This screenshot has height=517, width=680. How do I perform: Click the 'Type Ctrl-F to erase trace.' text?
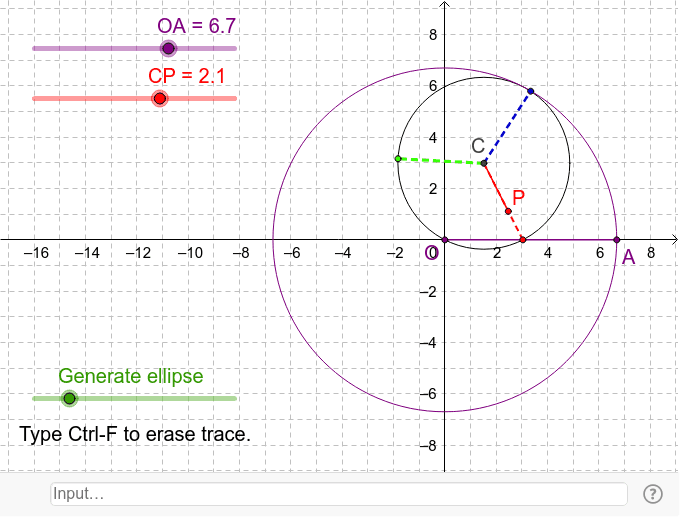[x=135, y=434]
